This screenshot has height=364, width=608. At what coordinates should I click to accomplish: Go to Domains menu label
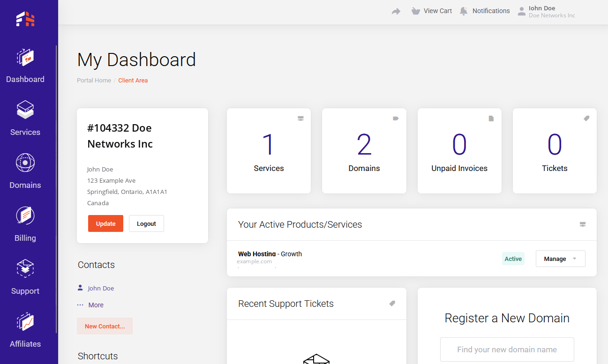tap(25, 185)
